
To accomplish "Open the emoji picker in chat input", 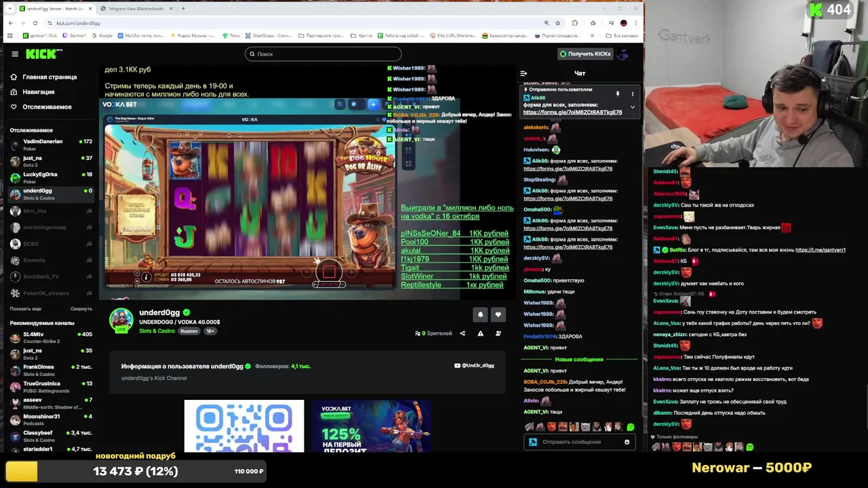I will 627,442.
